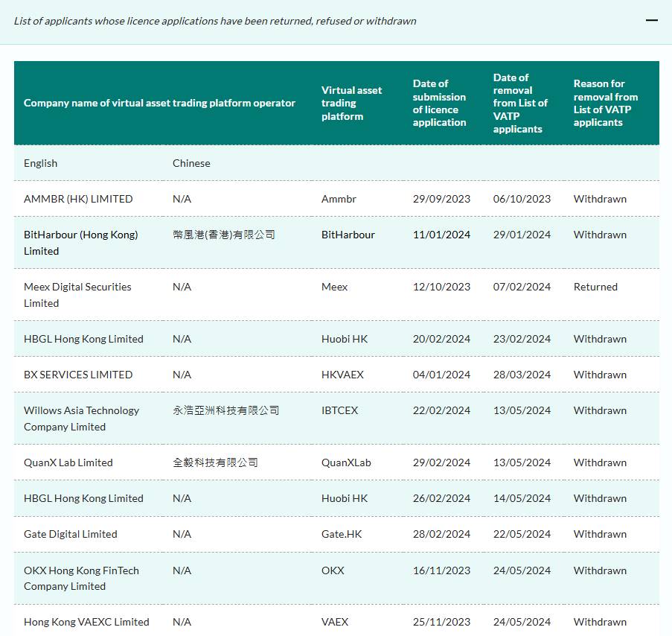Viewport: 672px width, 636px height.
Task: Click the 'Date of submission of licence application' header
Action: tap(439, 103)
